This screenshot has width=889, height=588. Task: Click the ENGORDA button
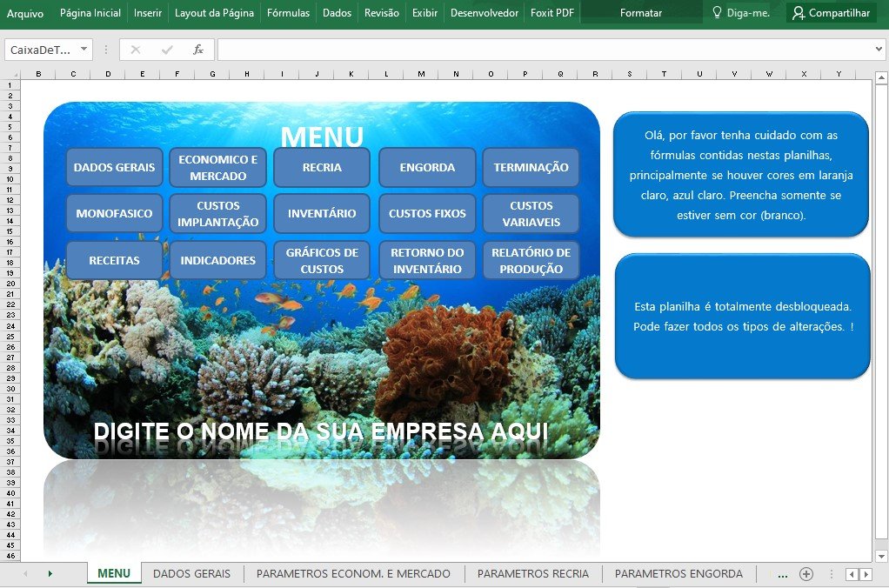coord(427,167)
